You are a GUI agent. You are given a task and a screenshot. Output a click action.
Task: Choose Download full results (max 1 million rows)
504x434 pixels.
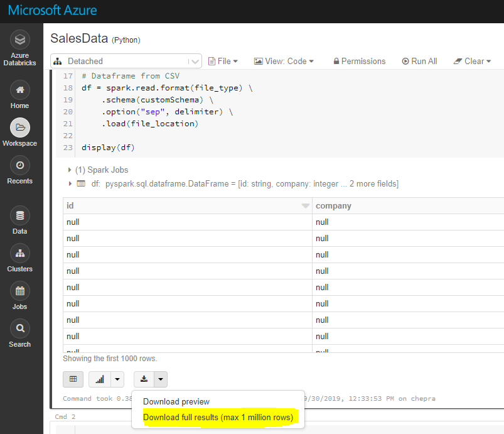coord(218,417)
